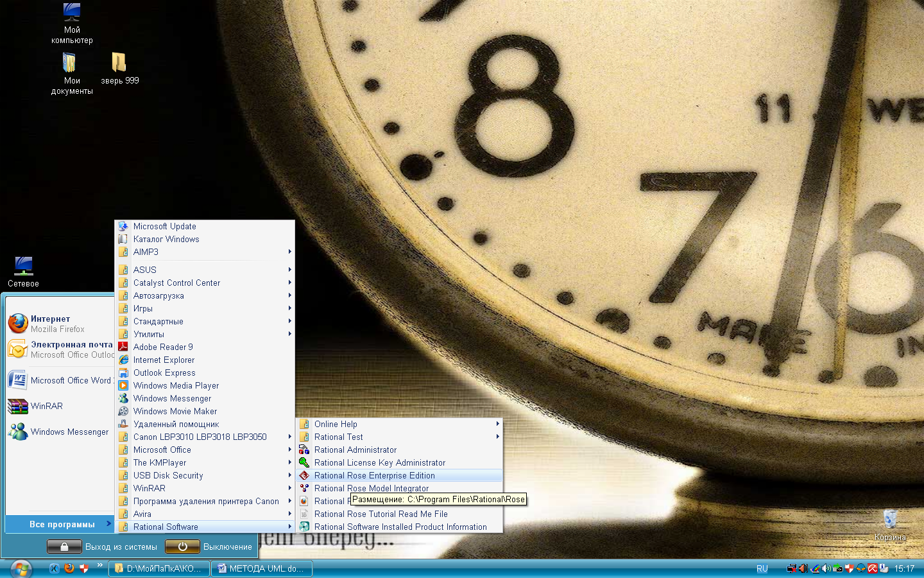Switch to D:\МойПаПкА taskbar window
Viewport: 924px width, 578px height.
(x=158, y=568)
